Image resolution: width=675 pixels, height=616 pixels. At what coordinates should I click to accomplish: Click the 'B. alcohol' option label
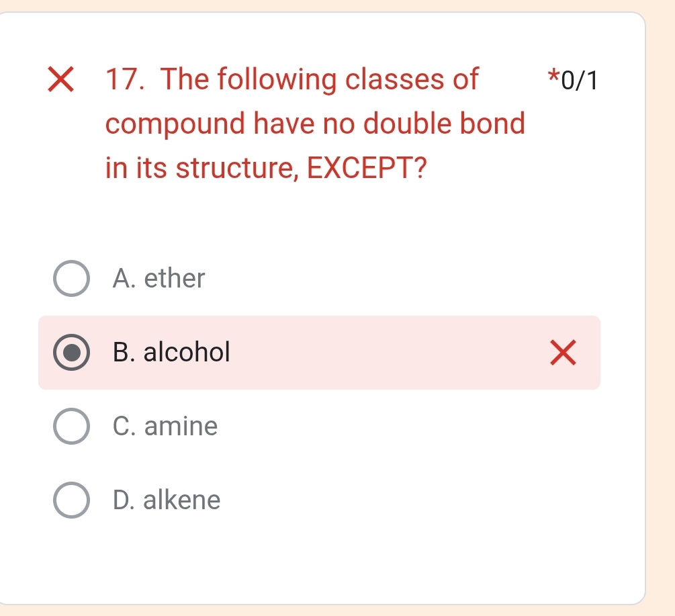[x=172, y=352]
